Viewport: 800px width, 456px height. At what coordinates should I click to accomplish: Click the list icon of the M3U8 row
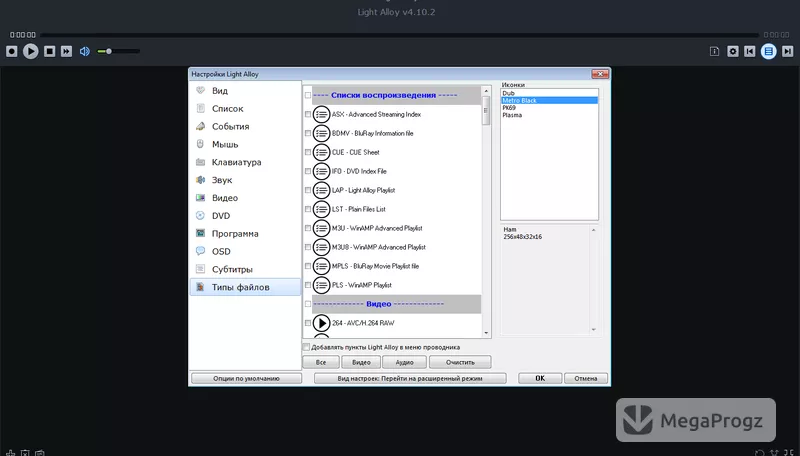click(321, 247)
